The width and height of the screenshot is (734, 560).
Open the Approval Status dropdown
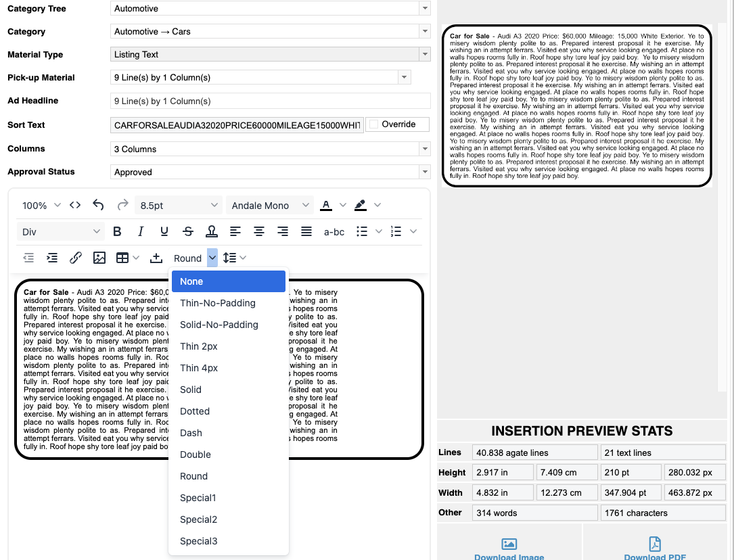click(x=270, y=172)
